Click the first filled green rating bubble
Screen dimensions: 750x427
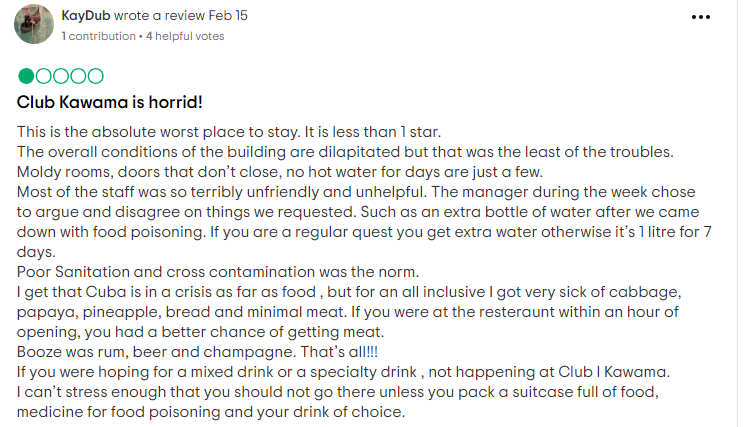26,76
